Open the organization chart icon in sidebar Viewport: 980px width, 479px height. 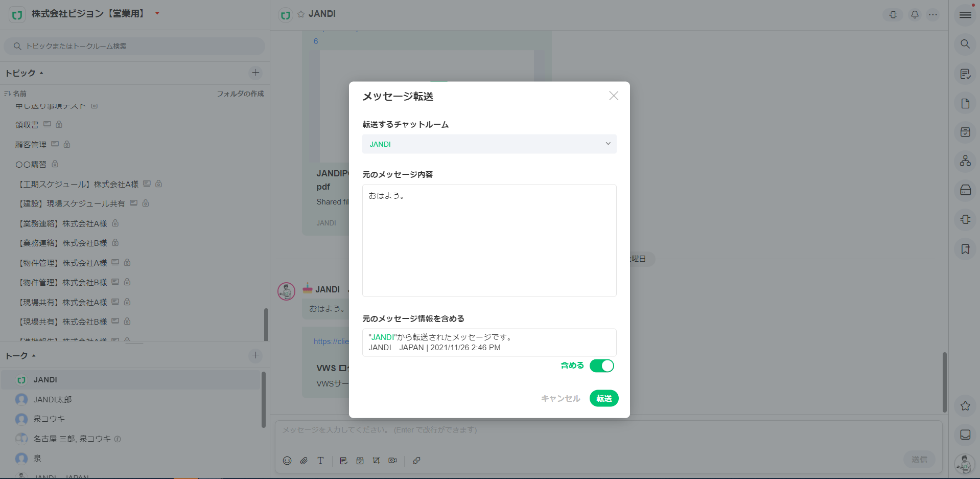[x=965, y=161]
